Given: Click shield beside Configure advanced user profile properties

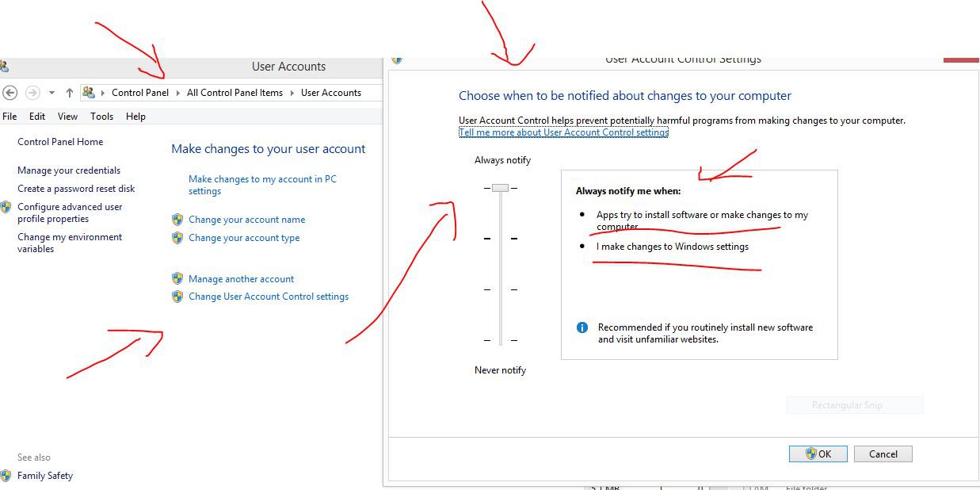Looking at the screenshot, I should point(6,207).
